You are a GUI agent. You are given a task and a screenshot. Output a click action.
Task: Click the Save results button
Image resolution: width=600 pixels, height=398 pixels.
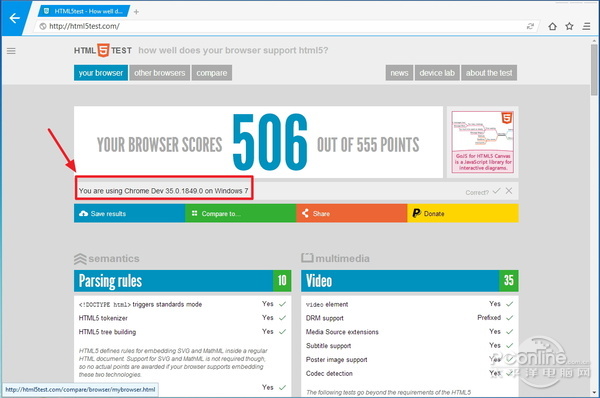coord(129,213)
